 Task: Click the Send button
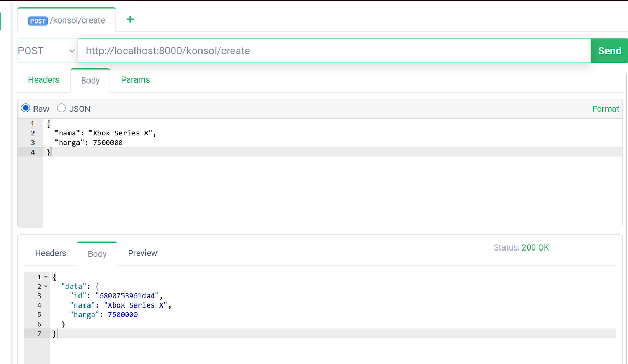609,50
